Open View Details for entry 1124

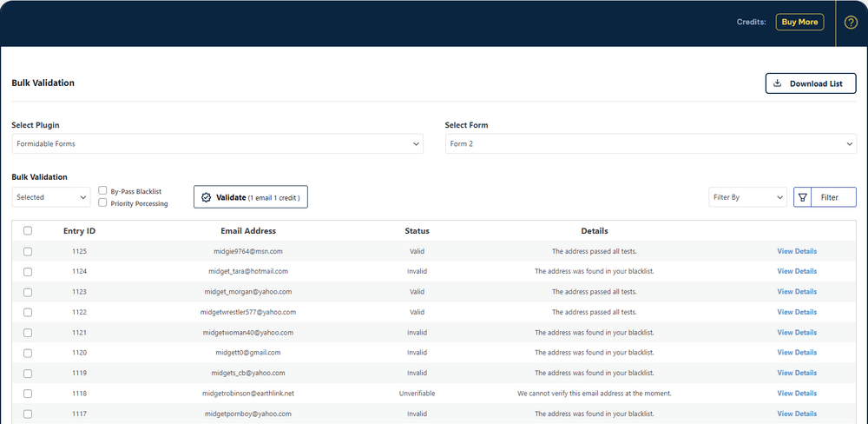pyautogui.click(x=796, y=271)
